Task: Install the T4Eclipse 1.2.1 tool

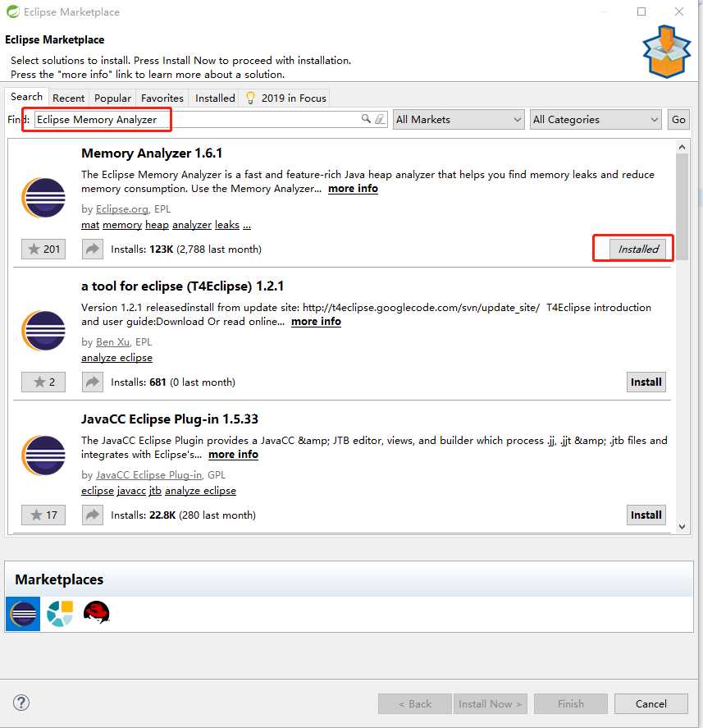Action: click(646, 382)
